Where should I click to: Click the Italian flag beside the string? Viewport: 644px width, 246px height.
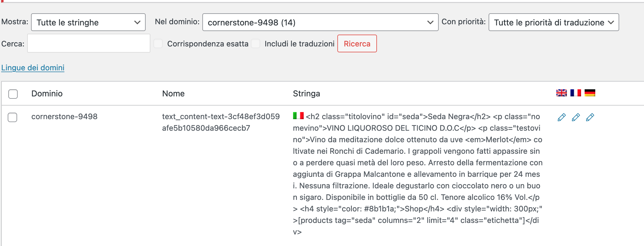click(298, 116)
